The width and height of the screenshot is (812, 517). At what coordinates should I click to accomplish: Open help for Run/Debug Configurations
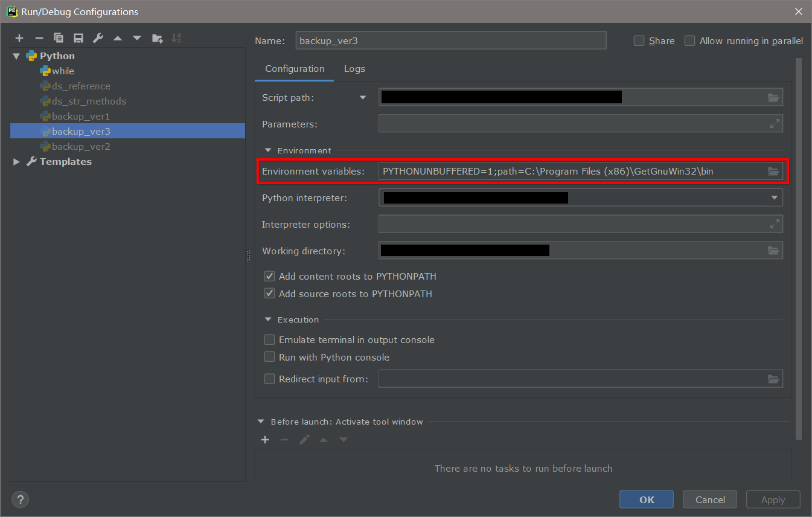20,499
